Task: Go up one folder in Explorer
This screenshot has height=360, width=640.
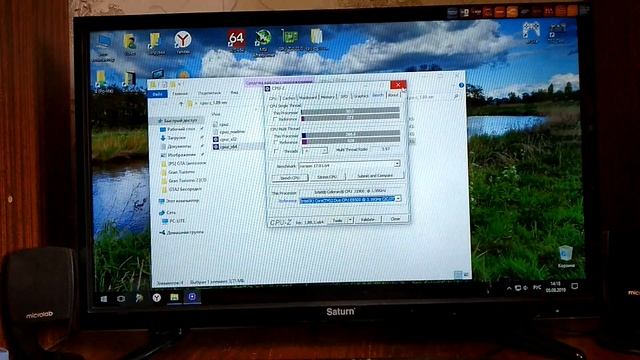Action: (x=181, y=104)
